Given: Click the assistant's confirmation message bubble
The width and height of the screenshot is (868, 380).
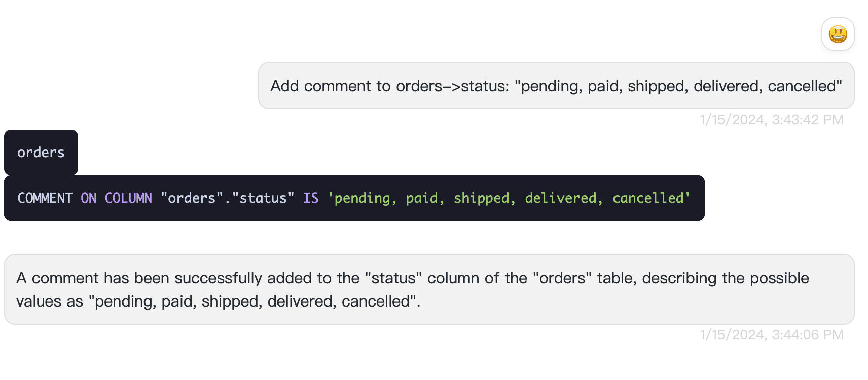Looking at the screenshot, I should point(429,289).
